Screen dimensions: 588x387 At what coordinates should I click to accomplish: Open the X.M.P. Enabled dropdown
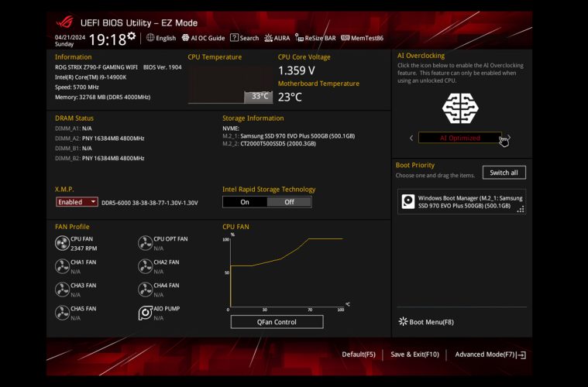[x=77, y=202]
